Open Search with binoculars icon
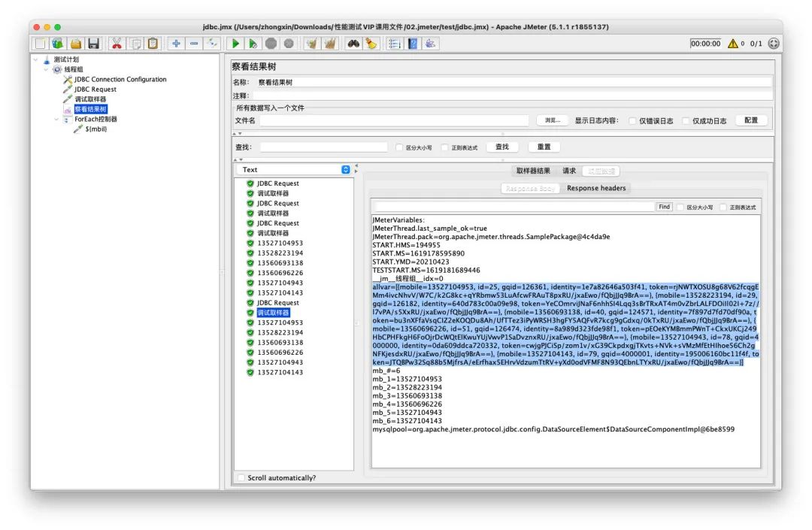This screenshot has width=812, height=530. coord(353,44)
